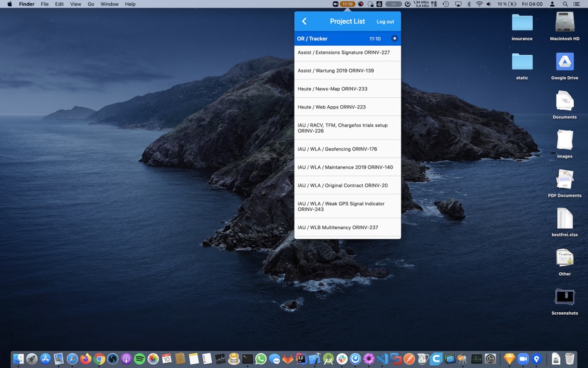
Task: Open the Go menu
Action: [x=91, y=4]
